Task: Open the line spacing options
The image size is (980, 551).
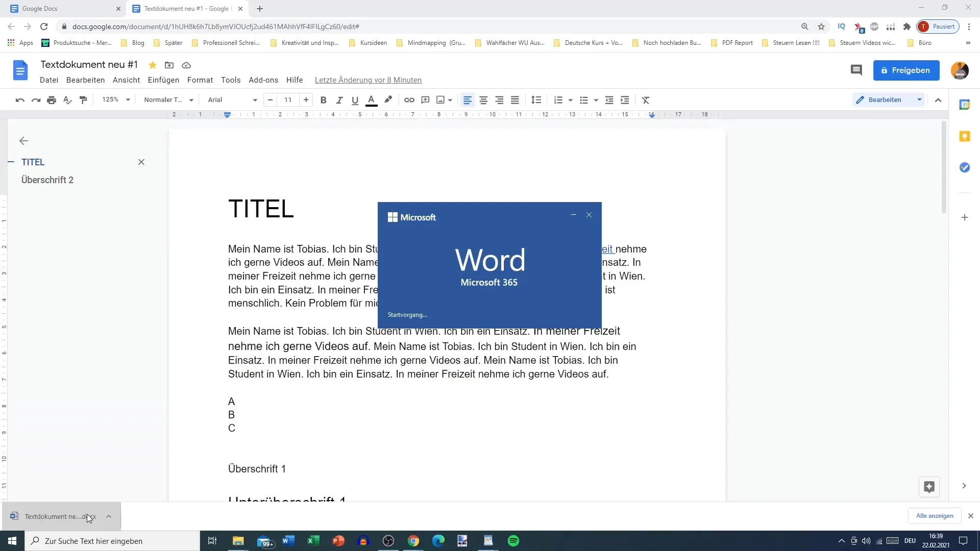Action: pos(536,100)
